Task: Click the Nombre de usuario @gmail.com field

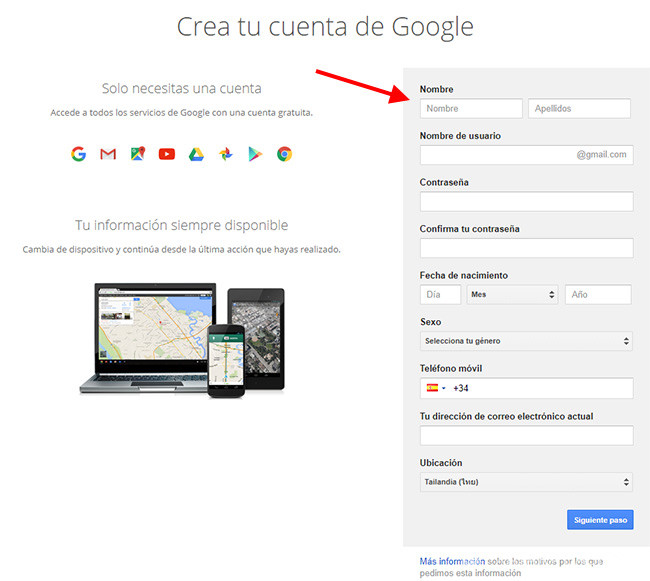Action: [x=526, y=155]
